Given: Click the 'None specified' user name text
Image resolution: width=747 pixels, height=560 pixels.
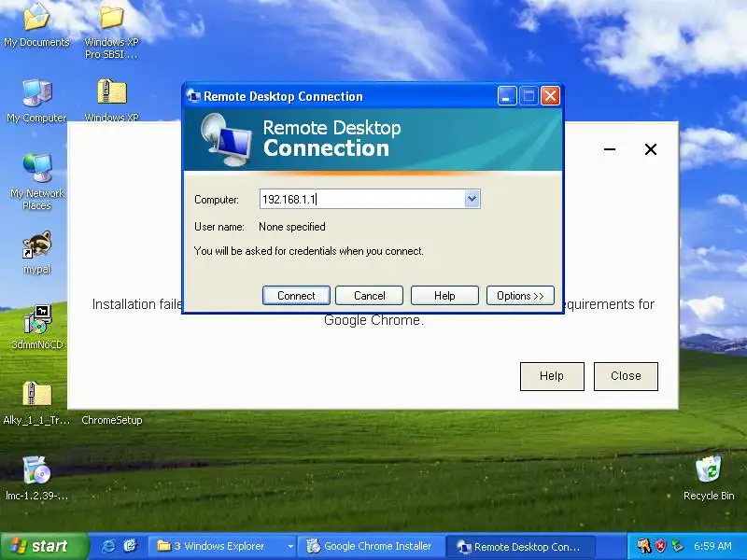Looking at the screenshot, I should click(292, 227).
